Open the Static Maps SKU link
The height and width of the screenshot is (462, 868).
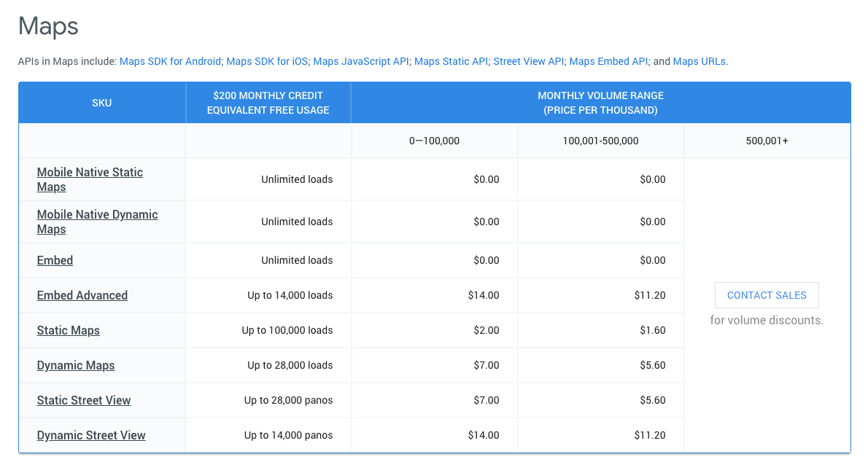click(69, 330)
